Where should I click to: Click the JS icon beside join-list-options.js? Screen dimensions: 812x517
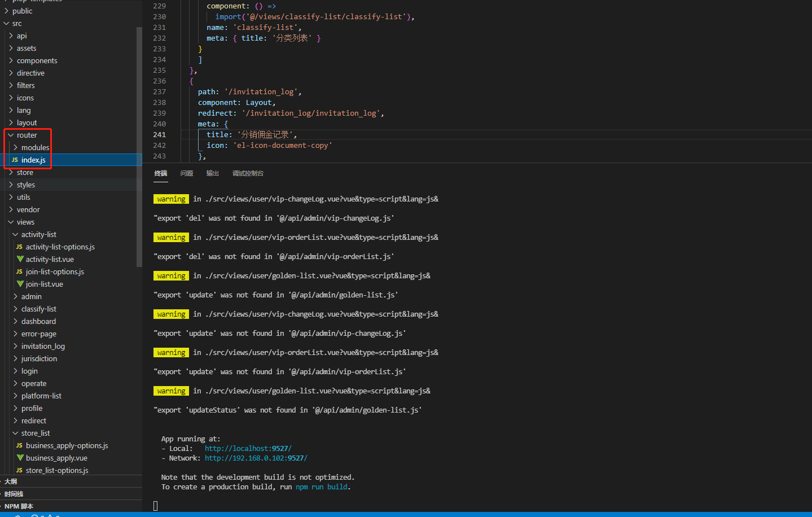coord(19,271)
